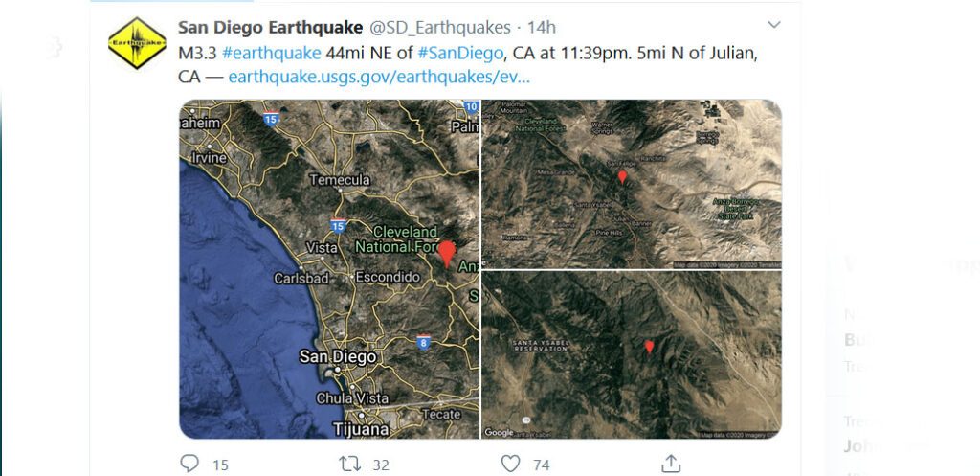Open the San Diego Earthquake profile name

click(x=271, y=28)
